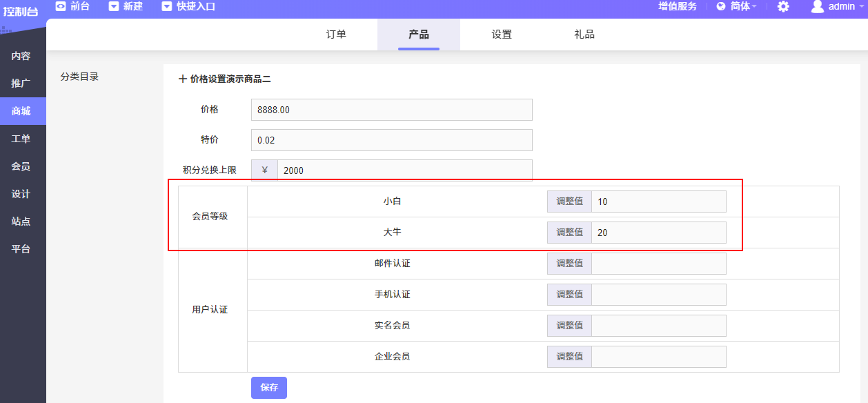Click the 新建 dropdown icon
Screen dimensions: 868x403
[x=114, y=6]
